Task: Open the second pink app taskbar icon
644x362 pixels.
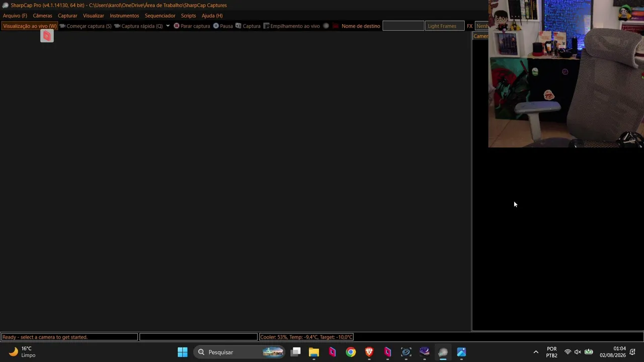Action: (x=387, y=352)
